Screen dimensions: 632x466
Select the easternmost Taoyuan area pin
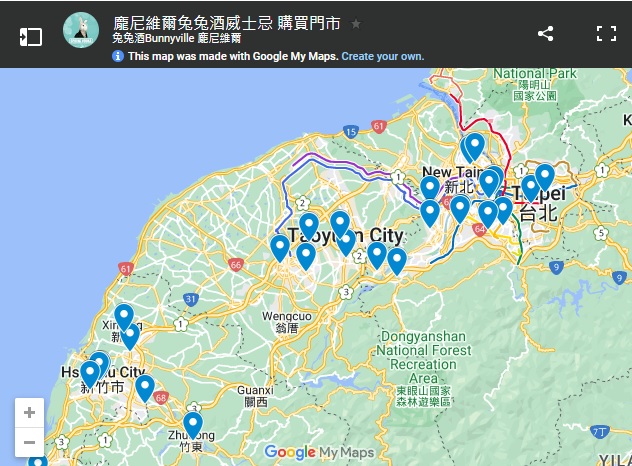pos(397,261)
